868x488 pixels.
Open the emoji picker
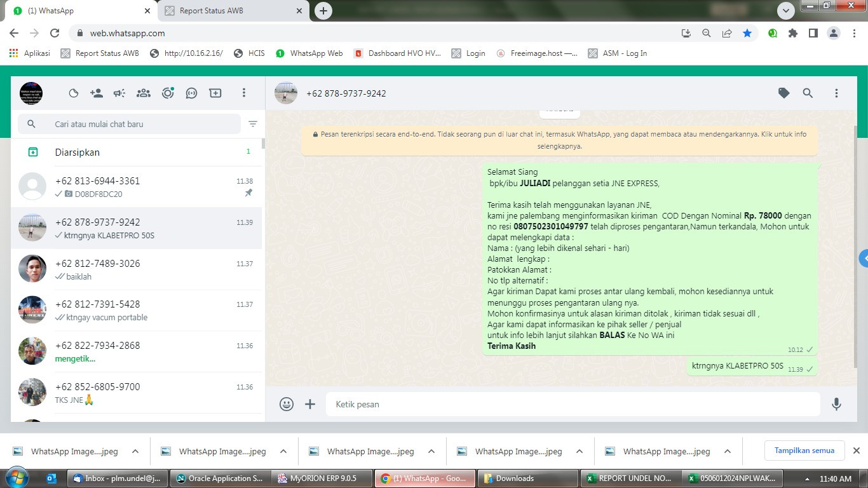click(287, 404)
